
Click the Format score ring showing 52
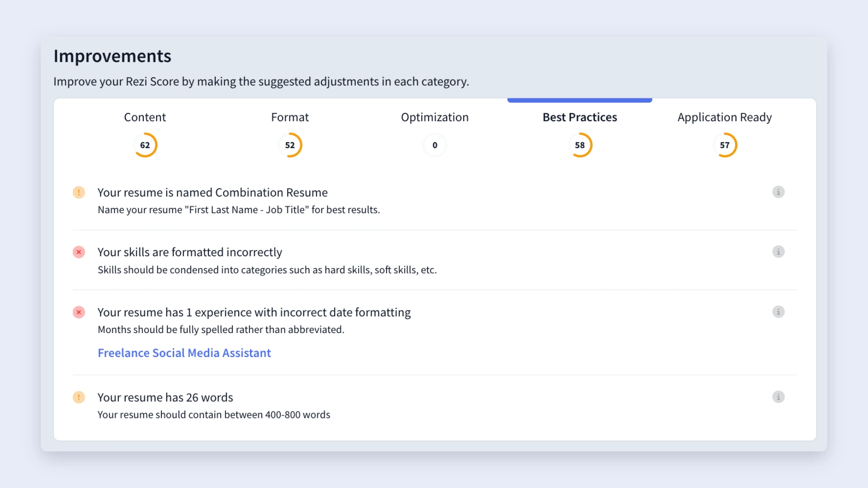coord(290,145)
